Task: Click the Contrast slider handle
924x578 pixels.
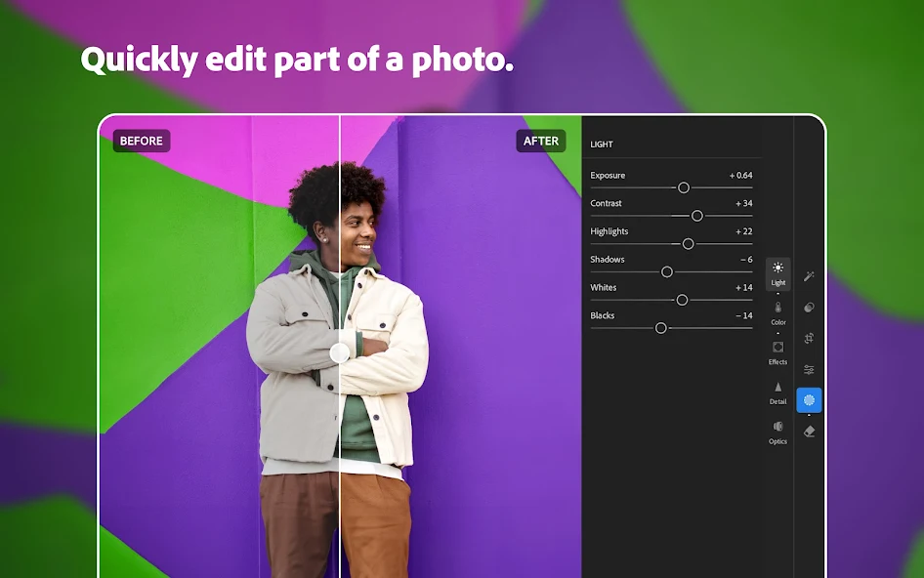Action: tap(696, 215)
